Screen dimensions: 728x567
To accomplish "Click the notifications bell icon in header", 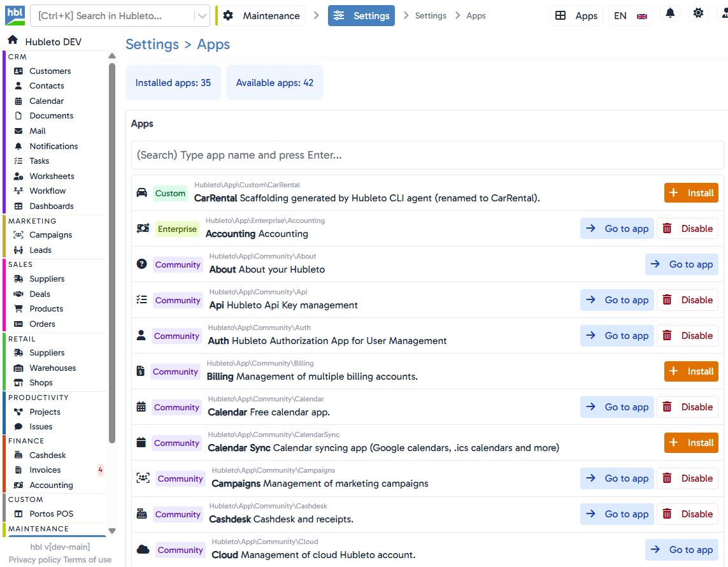I will pos(670,13).
